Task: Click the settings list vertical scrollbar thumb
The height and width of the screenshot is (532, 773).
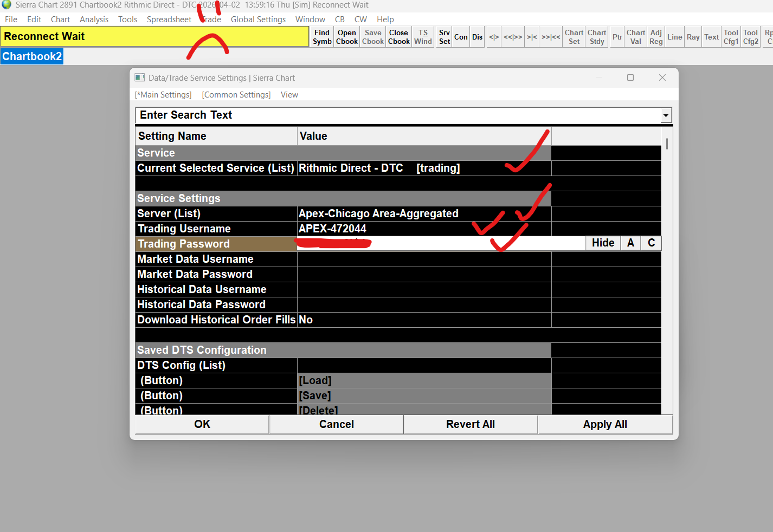Action: (667, 144)
